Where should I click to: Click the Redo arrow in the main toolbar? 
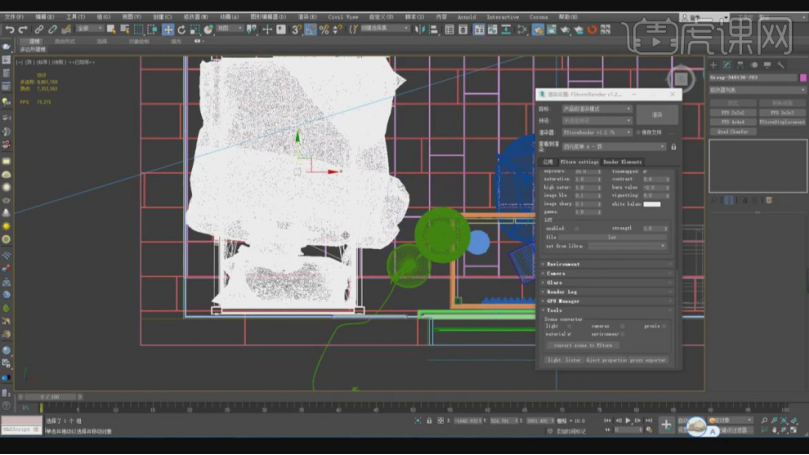click(x=23, y=29)
